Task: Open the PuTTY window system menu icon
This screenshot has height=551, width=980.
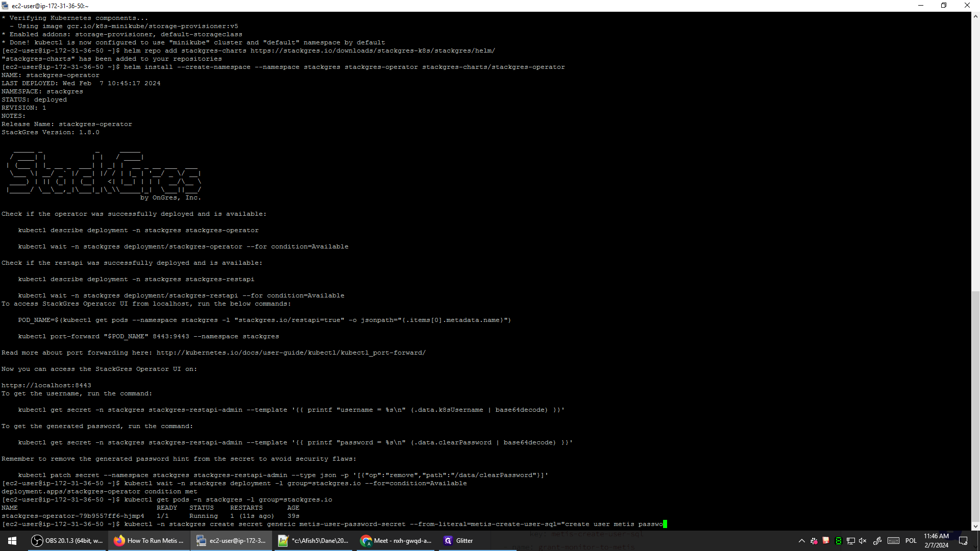Action: [x=5, y=6]
